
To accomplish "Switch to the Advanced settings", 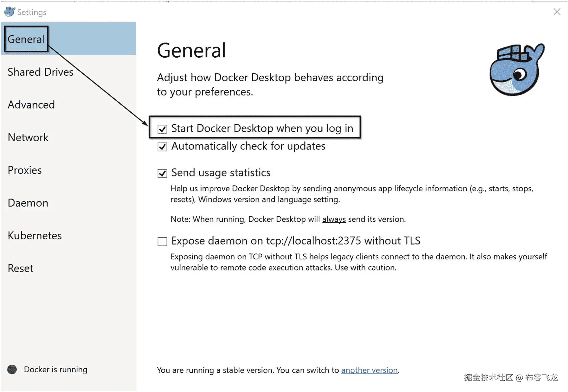I will point(31,105).
